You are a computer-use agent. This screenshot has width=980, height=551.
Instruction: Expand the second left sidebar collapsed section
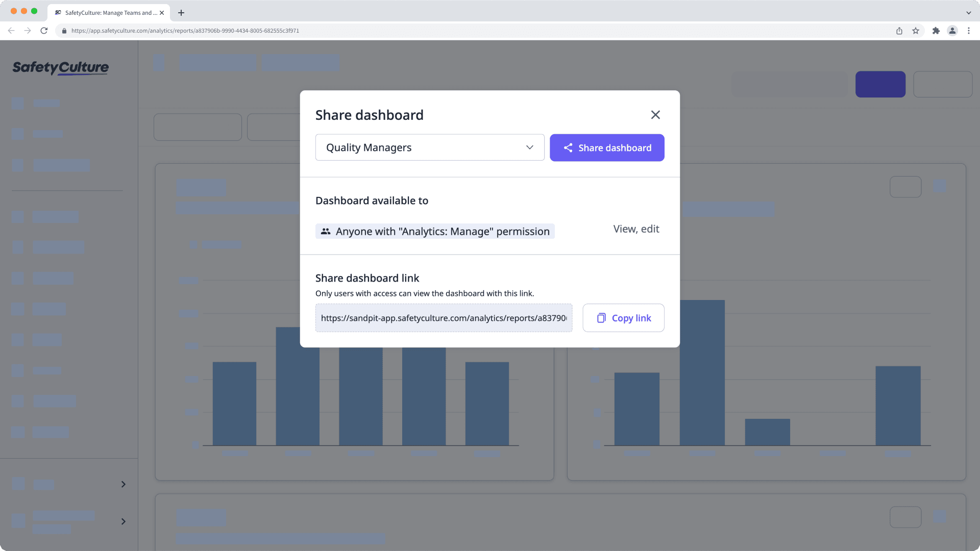point(123,521)
